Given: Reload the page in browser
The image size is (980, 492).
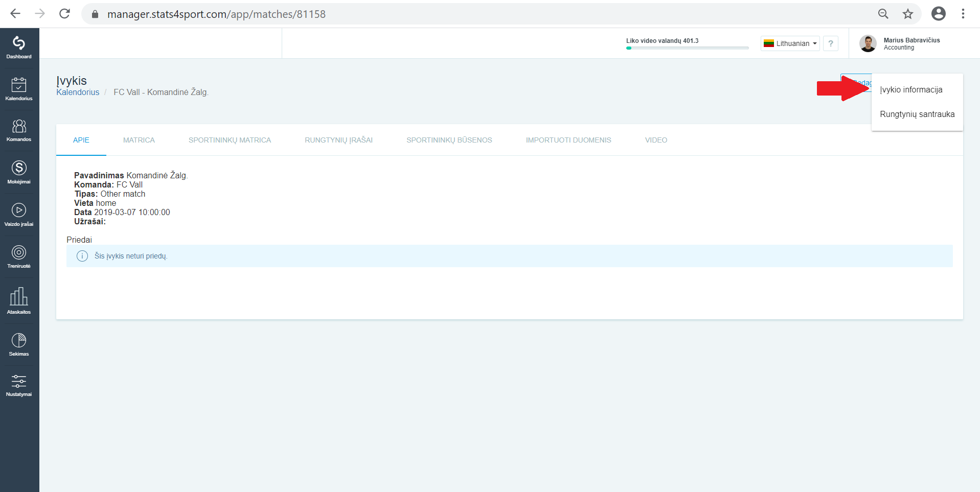Looking at the screenshot, I should (64, 14).
